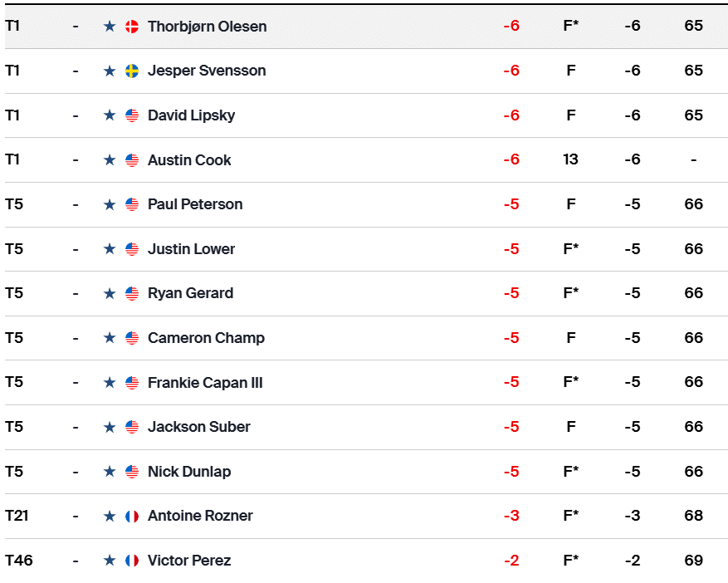Click the US flag beside Paul Peterson

pyautogui.click(x=132, y=204)
